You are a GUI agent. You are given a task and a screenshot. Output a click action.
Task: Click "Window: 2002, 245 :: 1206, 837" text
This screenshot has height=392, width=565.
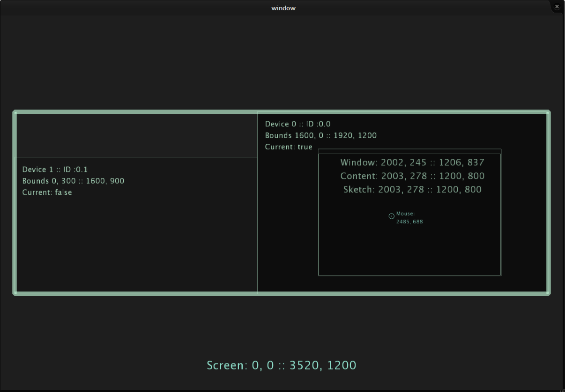tap(412, 163)
